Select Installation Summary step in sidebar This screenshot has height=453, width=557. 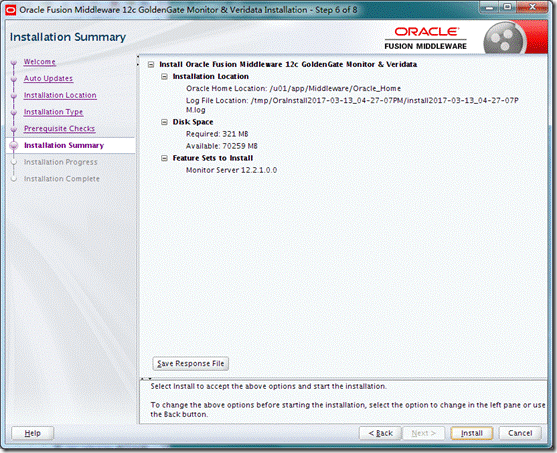[64, 145]
